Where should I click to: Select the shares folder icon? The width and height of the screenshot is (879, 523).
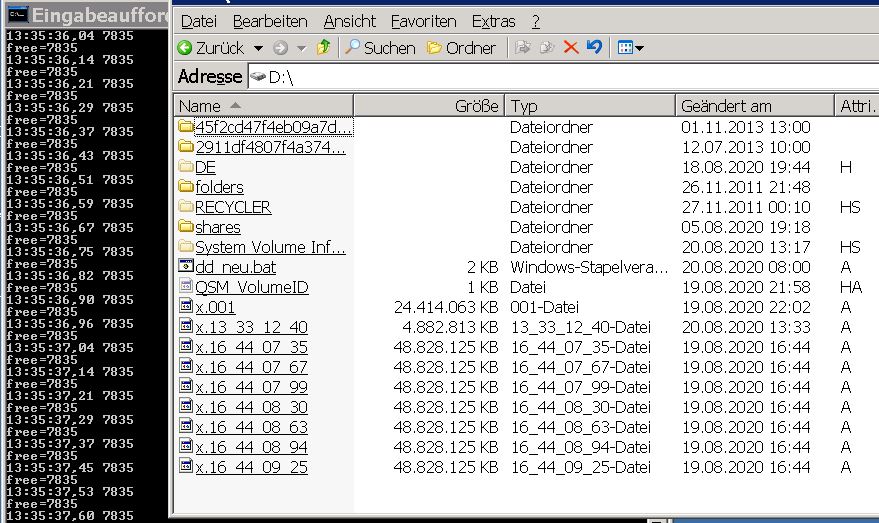tap(185, 227)
